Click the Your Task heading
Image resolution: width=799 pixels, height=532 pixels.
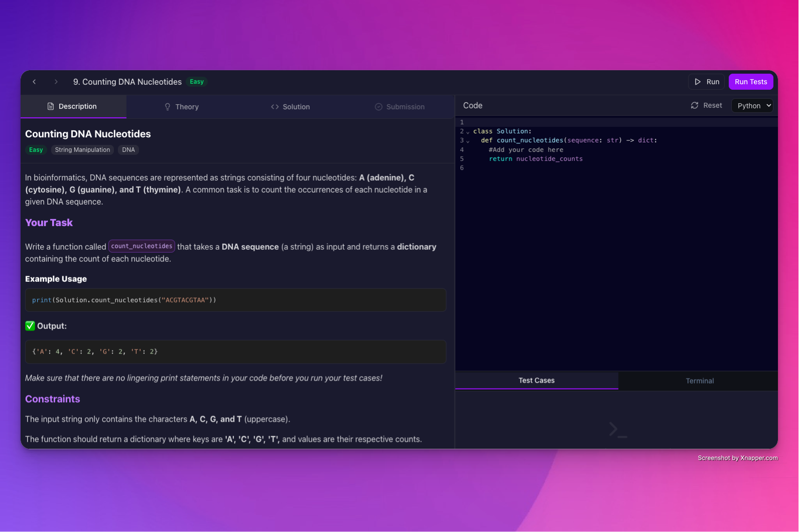[49, 223]
